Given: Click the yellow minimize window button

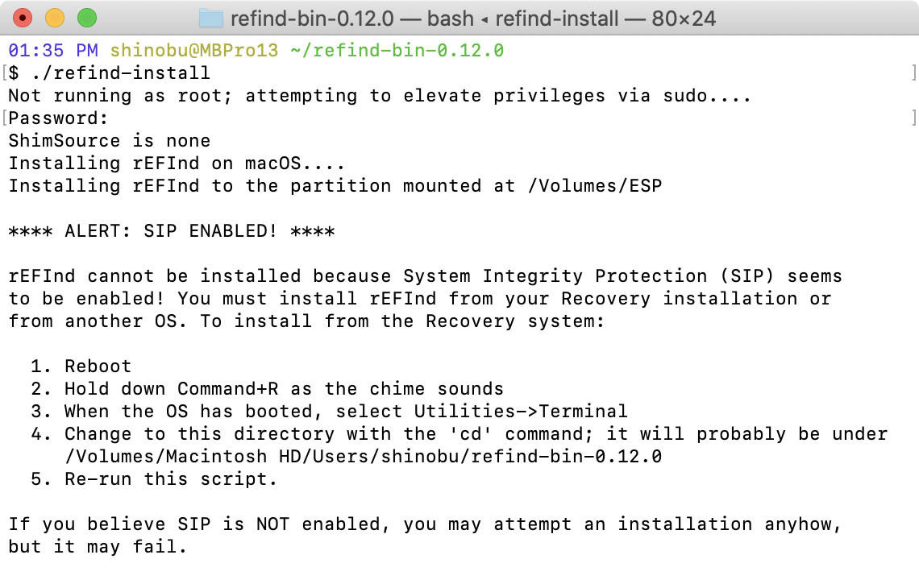Looking at the screenshot, I should (55, 19).
